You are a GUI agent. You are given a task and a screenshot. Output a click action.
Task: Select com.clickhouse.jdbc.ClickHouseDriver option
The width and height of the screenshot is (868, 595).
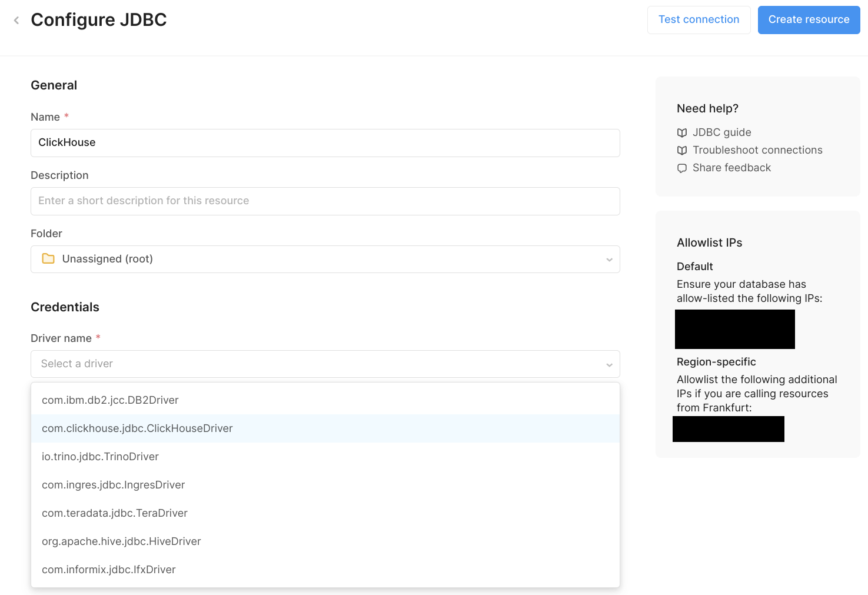pos(137,428)
